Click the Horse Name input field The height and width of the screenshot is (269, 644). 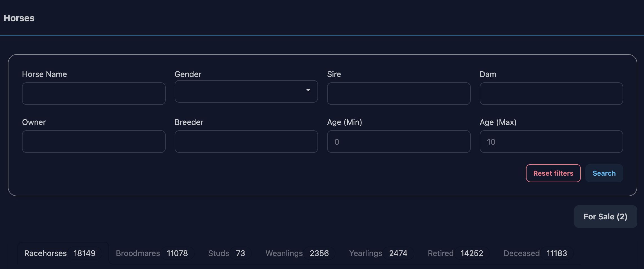[x=94, y=94]
